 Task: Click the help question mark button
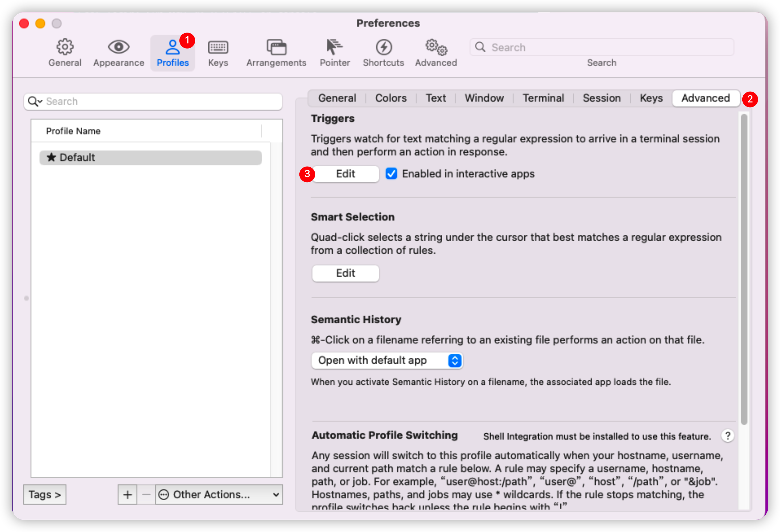pyautogui.click(x=727, y=436)
